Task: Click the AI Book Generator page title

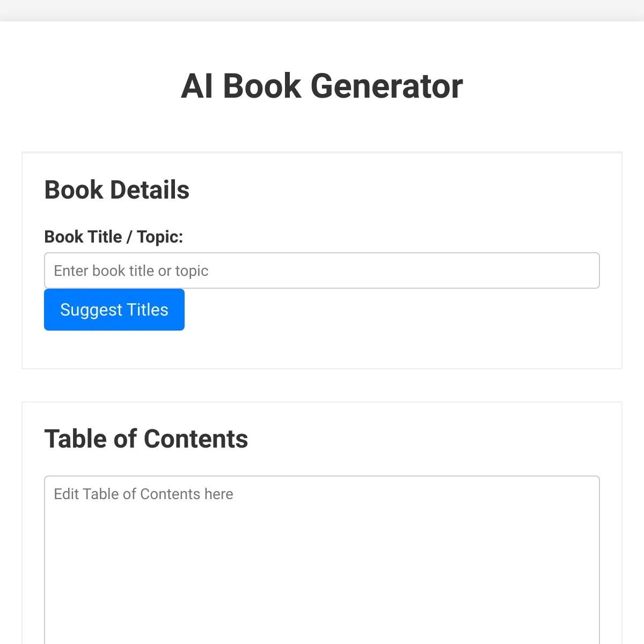Action: [322, 86]
